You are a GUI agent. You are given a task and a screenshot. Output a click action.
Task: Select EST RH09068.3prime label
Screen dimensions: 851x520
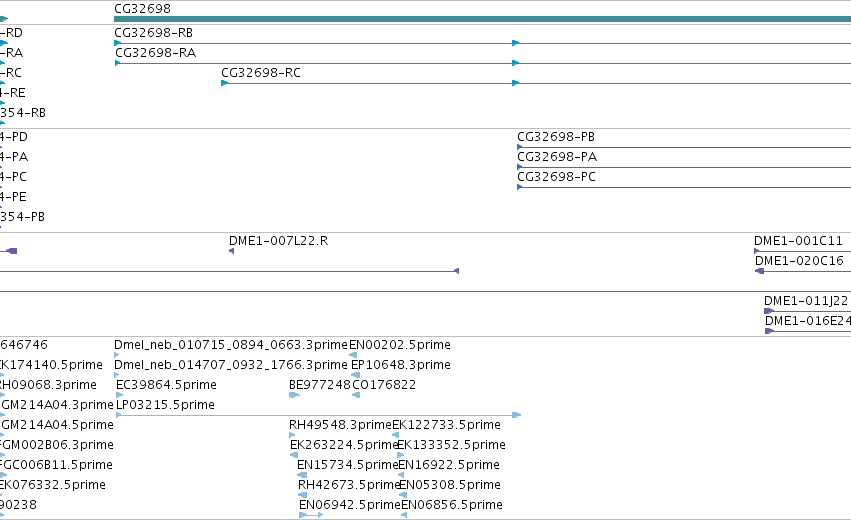pos(48,385)
